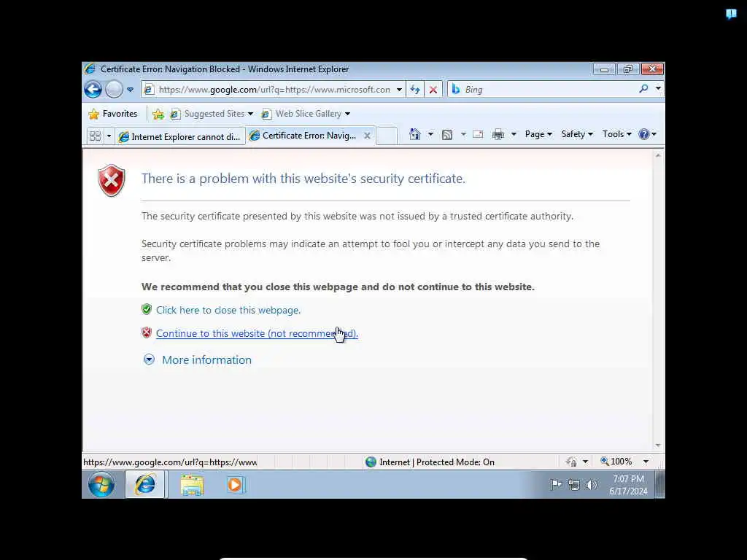This screenshot has height=560, width=747.
Task: Start search with the magnifier icon
Action: 643,88
